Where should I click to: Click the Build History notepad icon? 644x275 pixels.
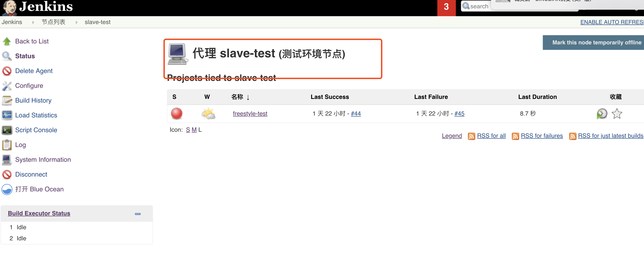click(x=7, y=101)
